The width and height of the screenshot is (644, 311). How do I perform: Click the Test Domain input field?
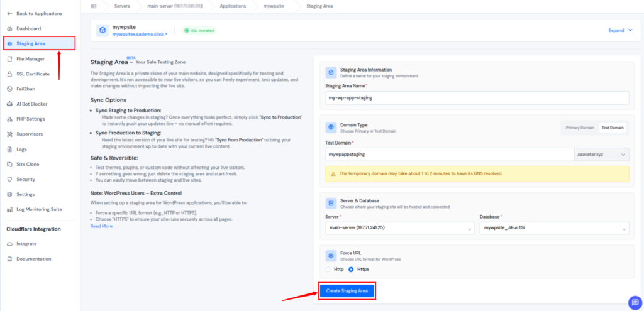(x=449, y=155)
